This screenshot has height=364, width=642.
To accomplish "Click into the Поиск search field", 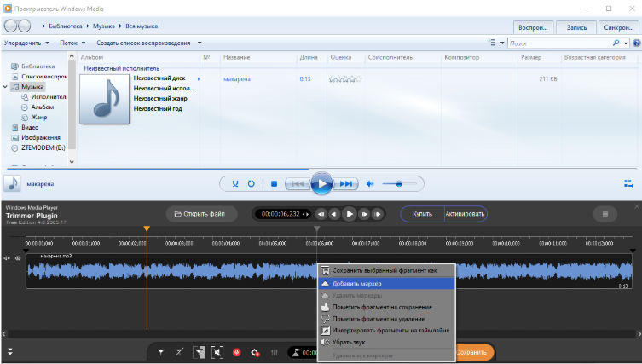I will coord(559,43).
